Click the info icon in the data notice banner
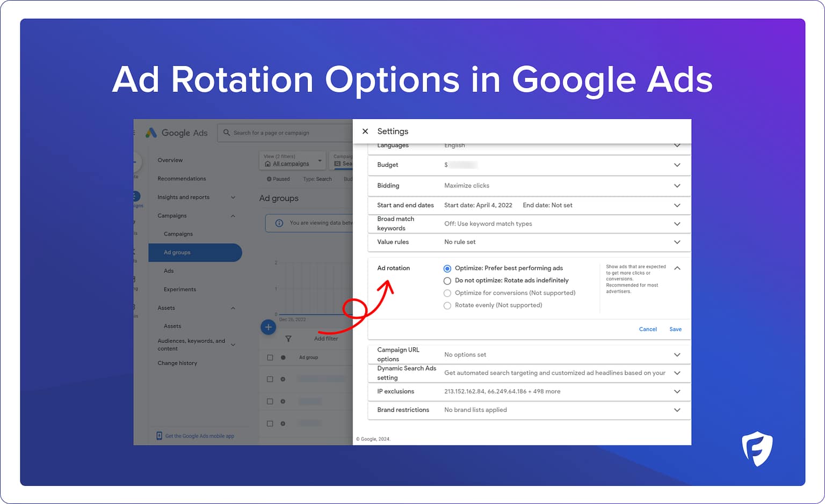 point(279,223)
